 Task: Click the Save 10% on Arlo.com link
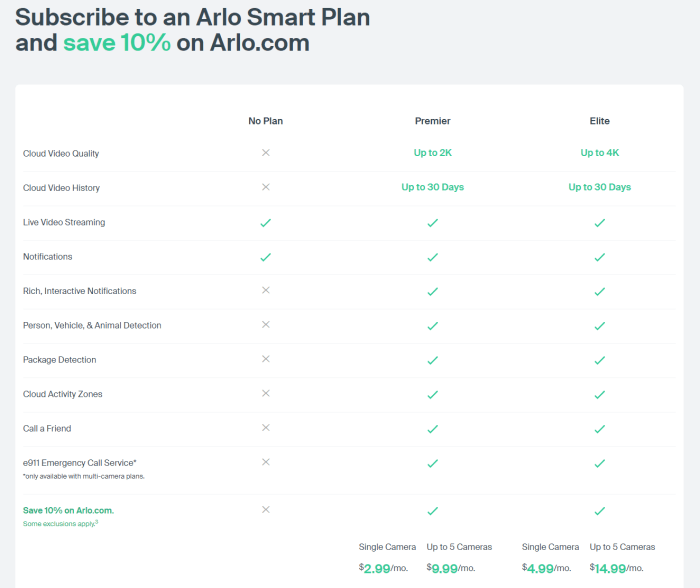(x=68, y=511)
